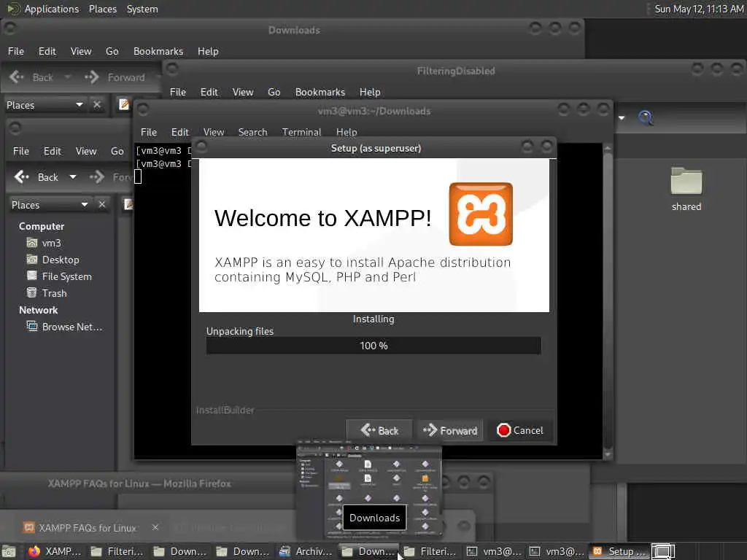Click the Downloads window preview thumbnail
747x560 pixels.
coord(369,491)
